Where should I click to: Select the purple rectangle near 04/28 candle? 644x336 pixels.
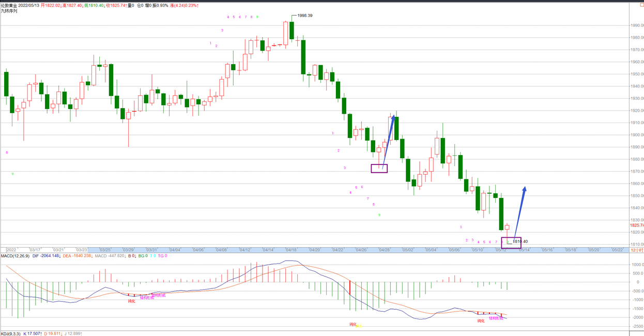(379, 168)
